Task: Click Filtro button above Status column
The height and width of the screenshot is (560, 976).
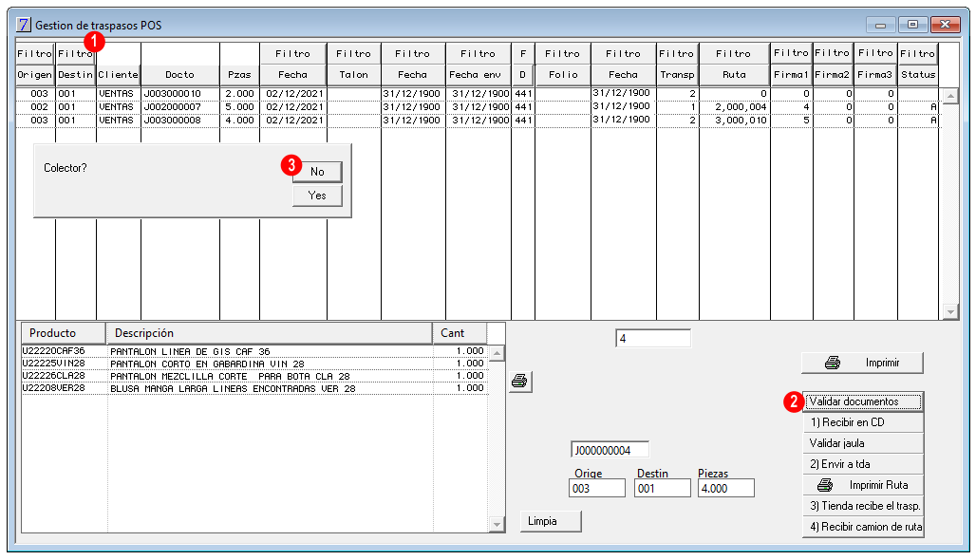Action: [x=917, y=53]
